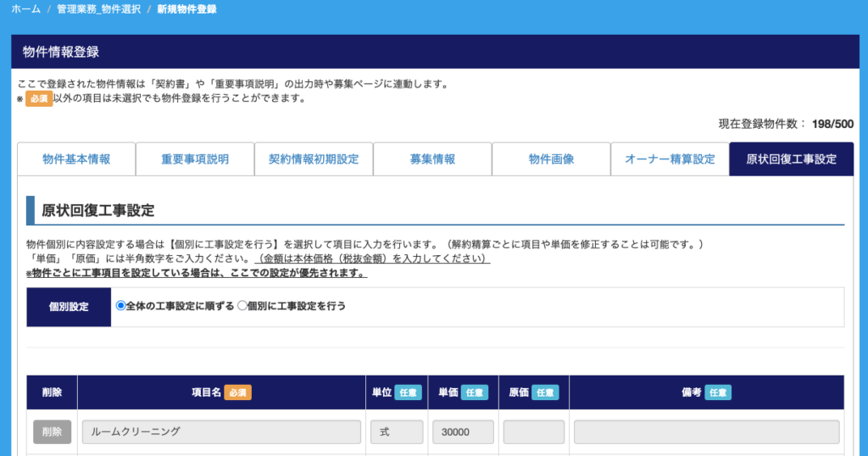Image resolution: width=868 pixels, height=456 pixels.
Task: Choose 個別に工事設定を行う radio option
Action: pos(242,306)
